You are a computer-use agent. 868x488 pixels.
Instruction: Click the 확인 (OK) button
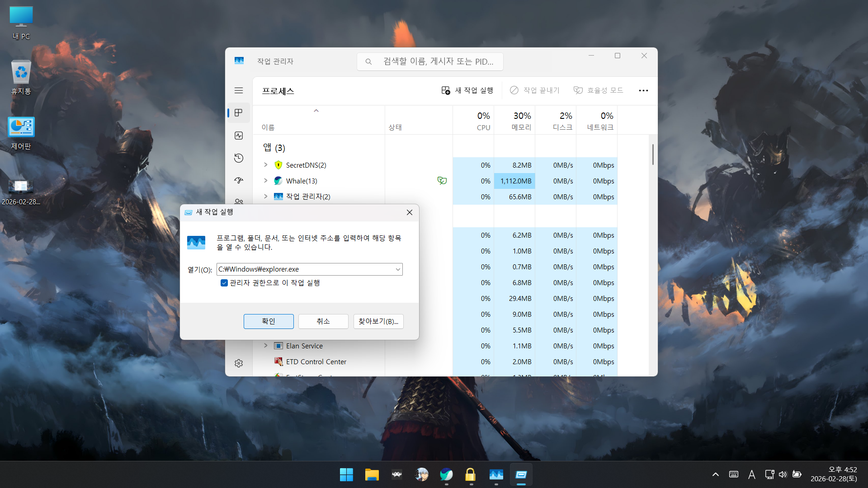(269, 321)
